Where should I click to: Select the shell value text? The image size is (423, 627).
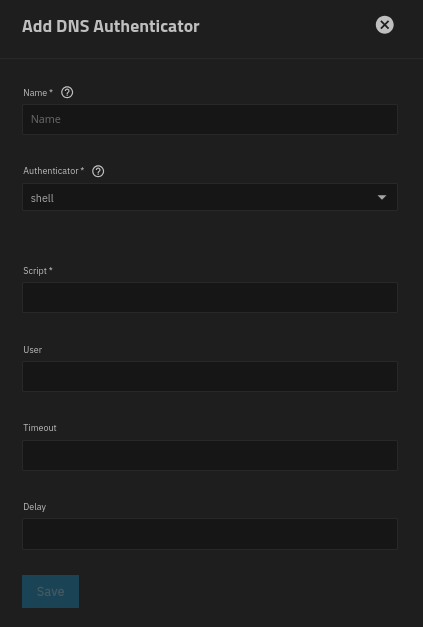(42, 198)
